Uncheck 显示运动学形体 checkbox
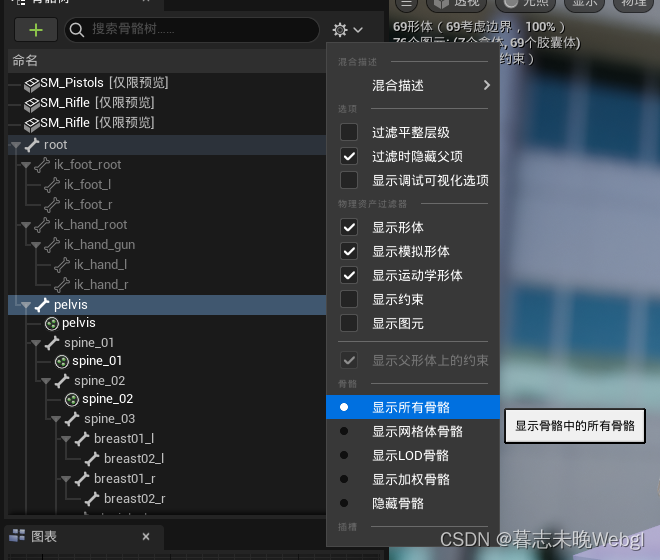Screen dimensions: 660x560 pos(349,275)
